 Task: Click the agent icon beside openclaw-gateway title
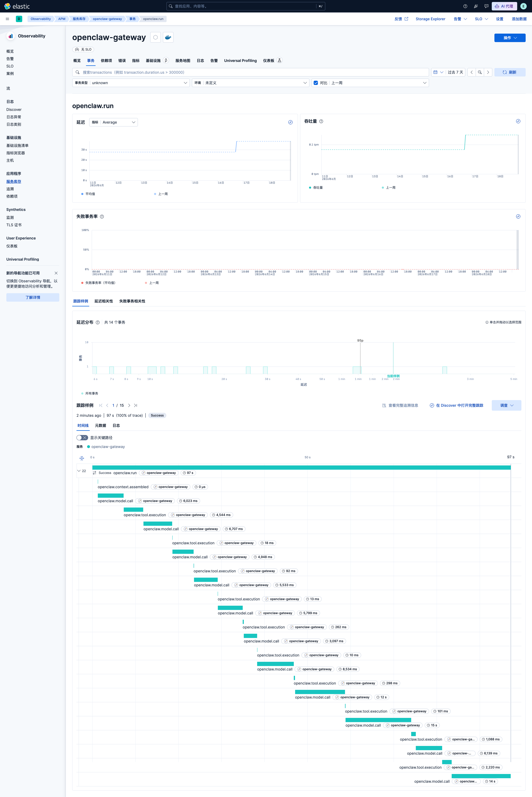point(155,37)
